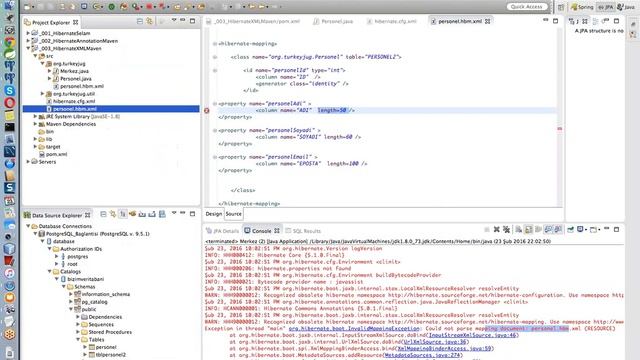The width and height of the screenshot is (640, 360).
Task: Select the target folder in tree
Action: 53,147
